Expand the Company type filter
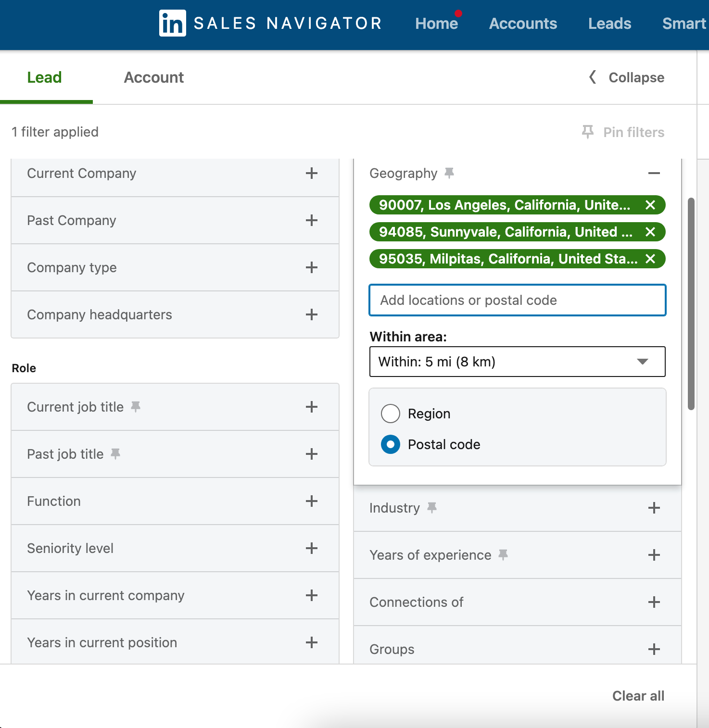The image size is (709, 728). tap(312, 267)
